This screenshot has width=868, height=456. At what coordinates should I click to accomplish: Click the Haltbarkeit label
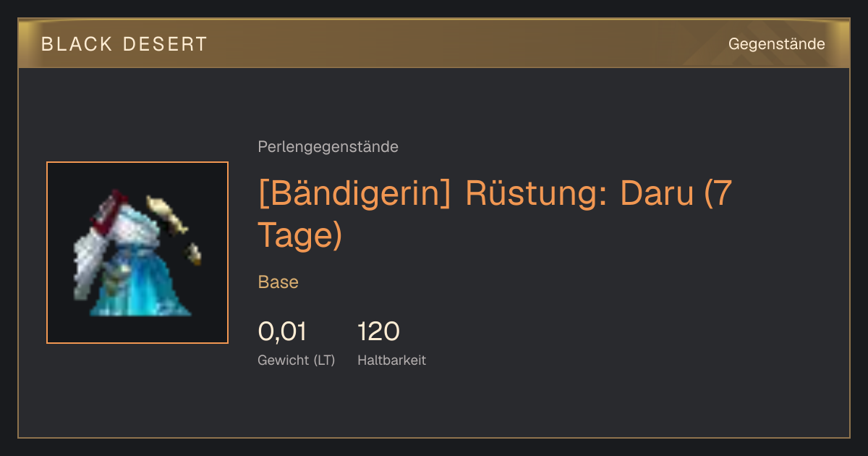(391, 360)
